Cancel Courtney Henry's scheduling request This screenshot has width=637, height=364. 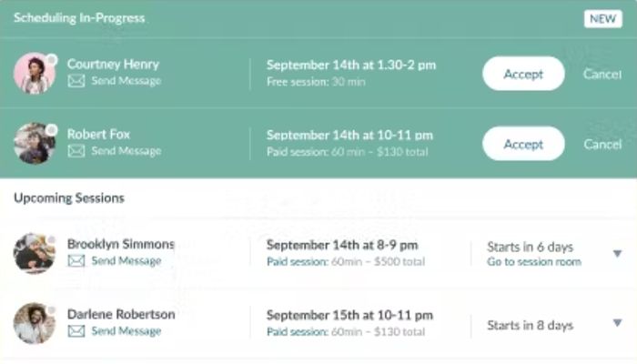602,74
